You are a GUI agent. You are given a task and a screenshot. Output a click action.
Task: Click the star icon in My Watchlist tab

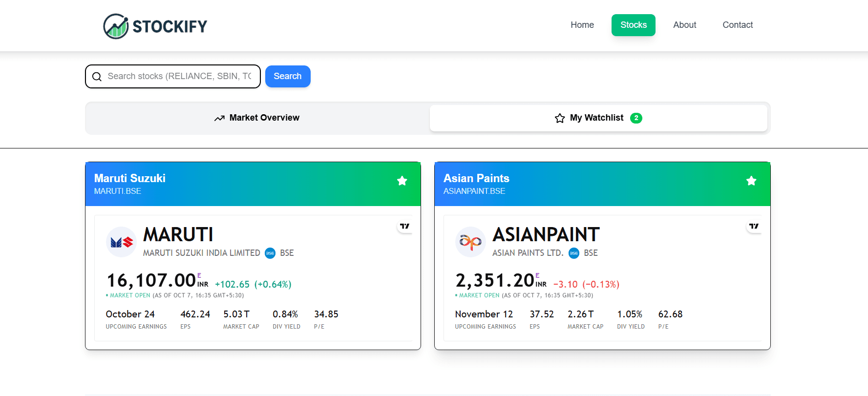point(560,118)
